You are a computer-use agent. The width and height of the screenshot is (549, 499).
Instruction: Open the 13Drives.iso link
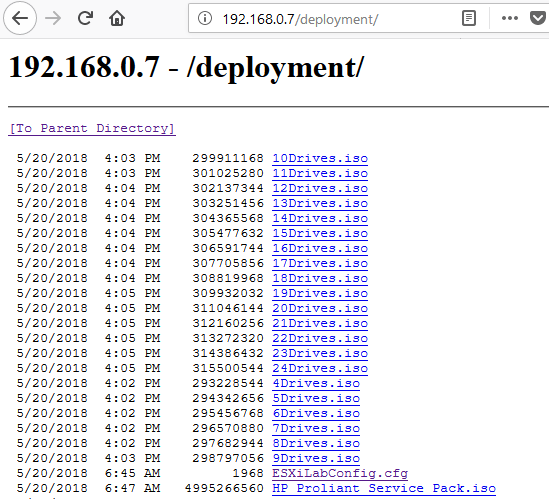320,203
